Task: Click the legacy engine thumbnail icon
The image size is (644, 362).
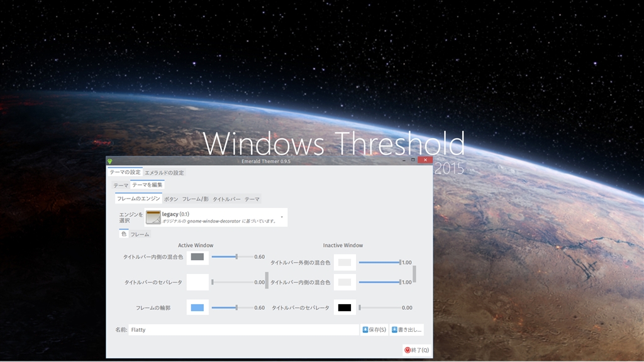Action: pyautogui.click(x=153, y=217)
